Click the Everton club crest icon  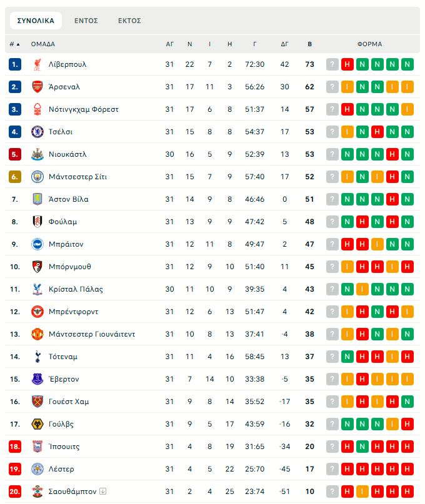(37, 379)
